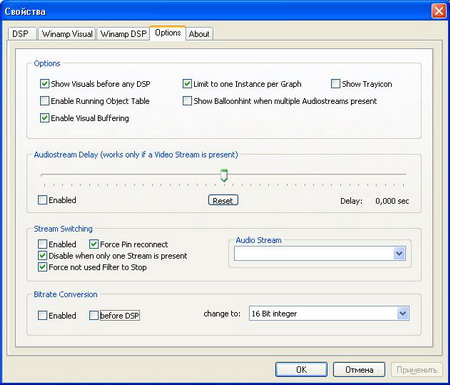Click the Применить apply button
Image resolution: width=450 pixels, height=385 pixels.
(417, 370)
